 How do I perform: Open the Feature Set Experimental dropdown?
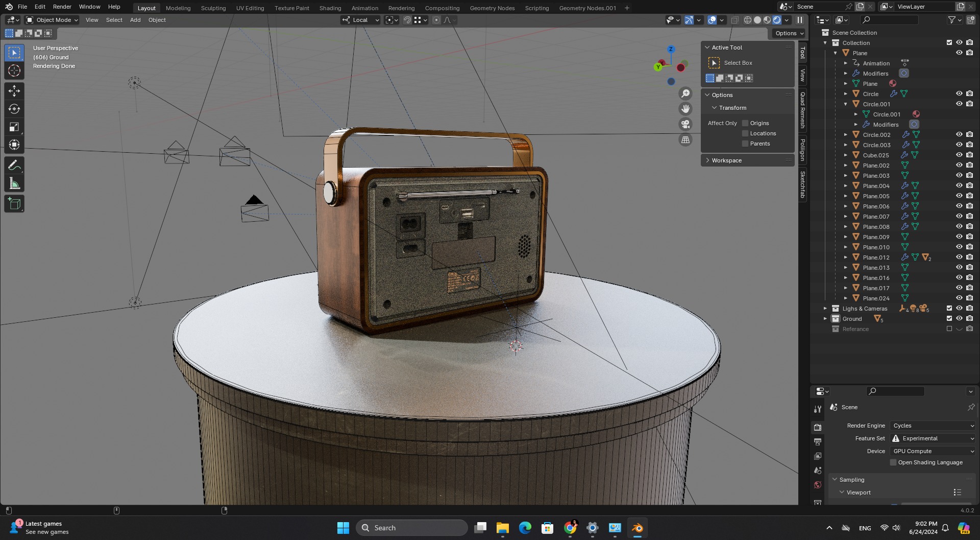click(x=933, y=438)
